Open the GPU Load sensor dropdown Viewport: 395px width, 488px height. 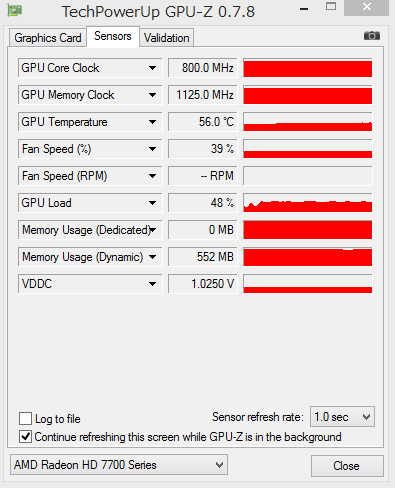coord(152,203)
